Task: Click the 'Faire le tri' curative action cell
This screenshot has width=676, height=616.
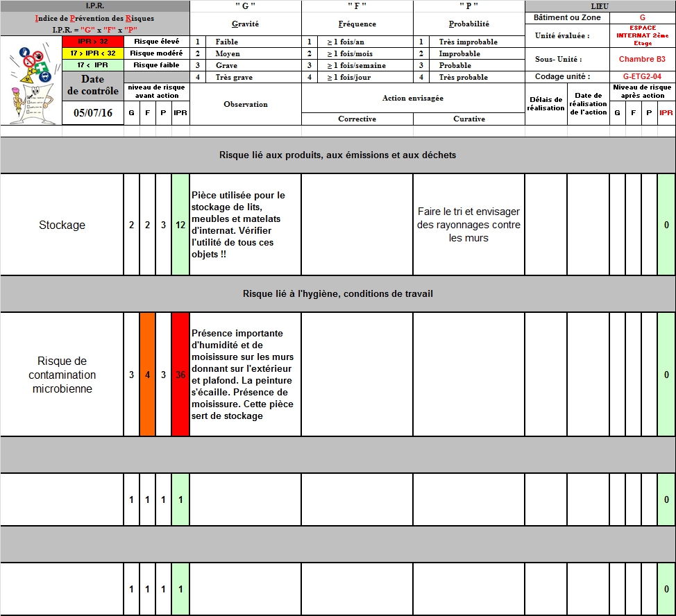Action: (468, 225)
